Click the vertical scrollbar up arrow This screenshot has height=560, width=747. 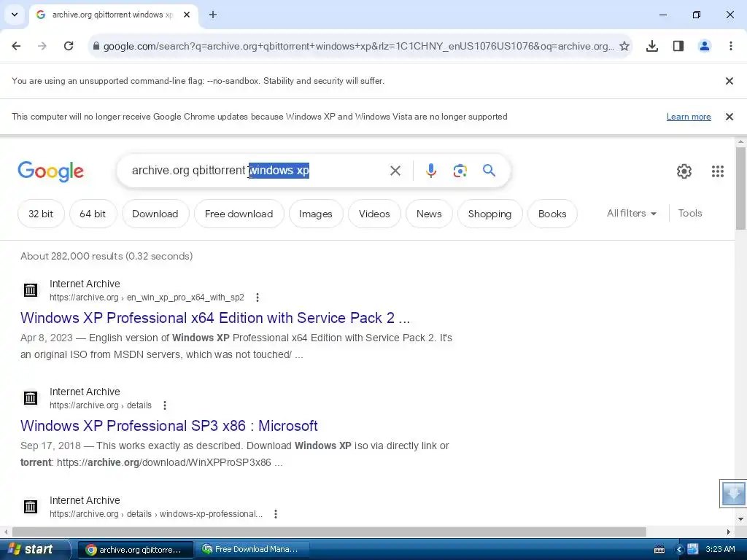(740, 141)
